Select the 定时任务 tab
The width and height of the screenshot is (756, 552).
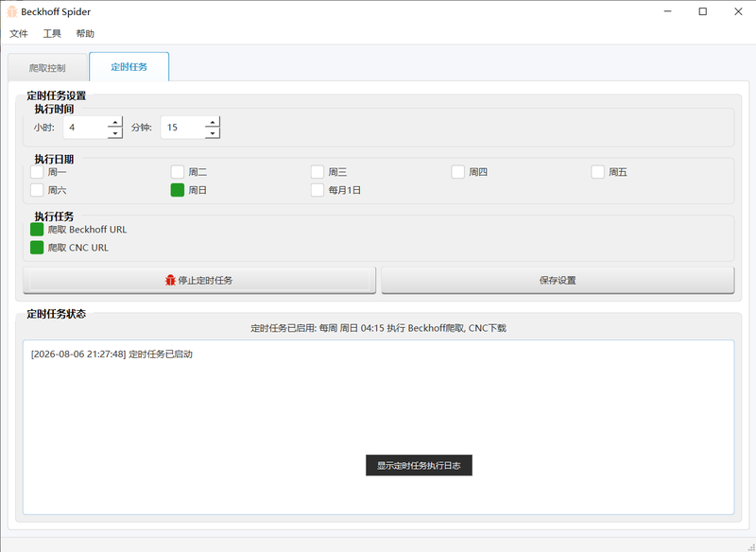pos(129,67)
